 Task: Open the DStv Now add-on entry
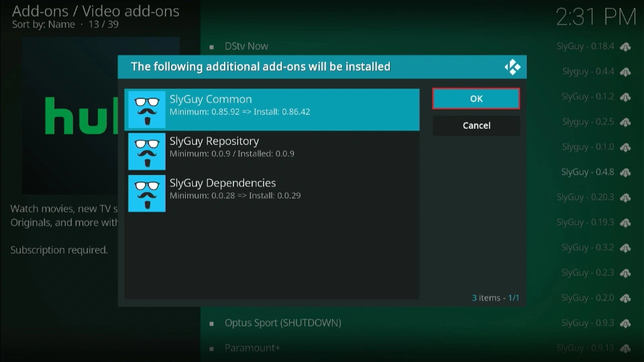[x=246, y=46]
